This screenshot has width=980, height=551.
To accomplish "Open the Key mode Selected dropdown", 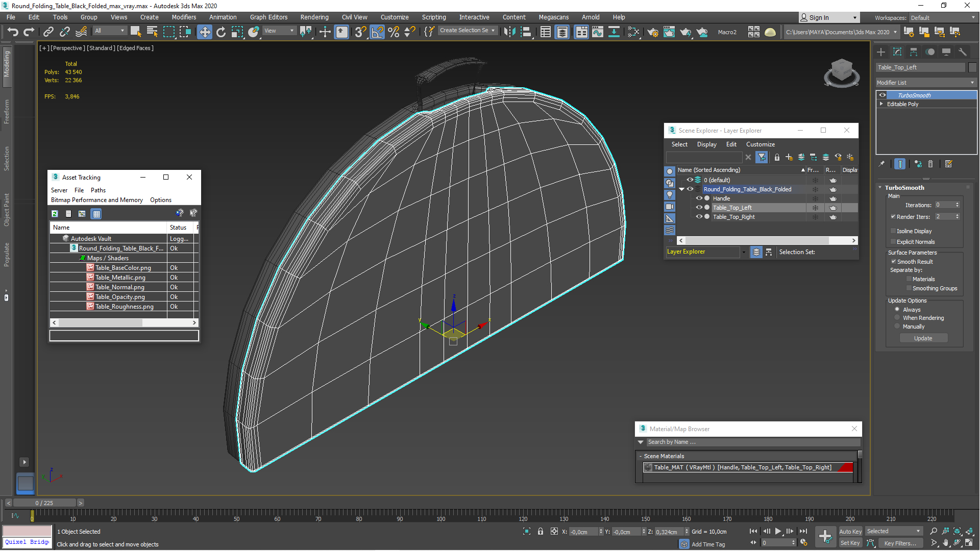I will tap(894, 531).
